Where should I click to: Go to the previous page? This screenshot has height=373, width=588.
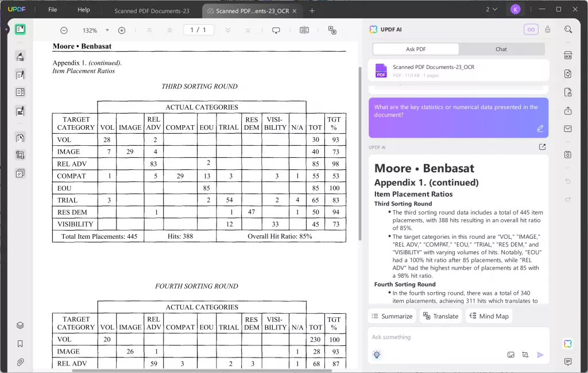[169, 30]
